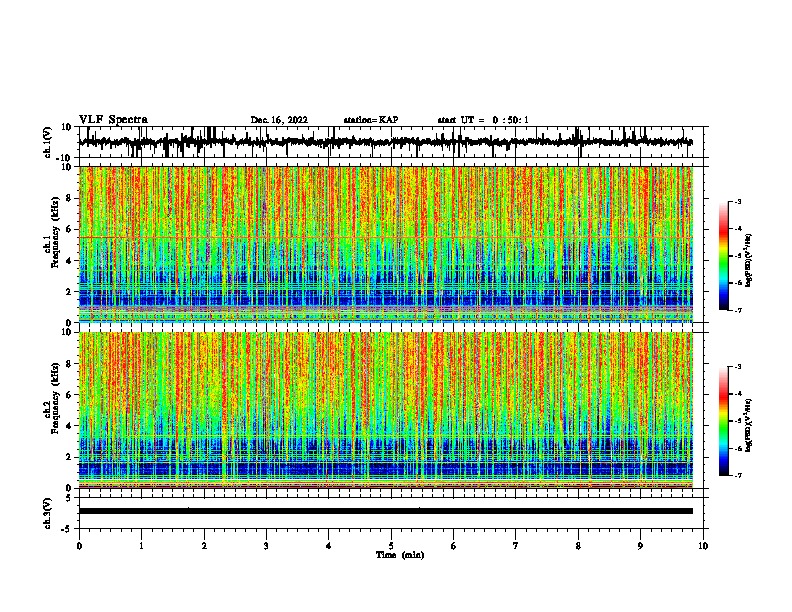792x612 pixels.
Task: Click the ch.2 "Frequency (kHz)" axis label
Action: [55, 398]
